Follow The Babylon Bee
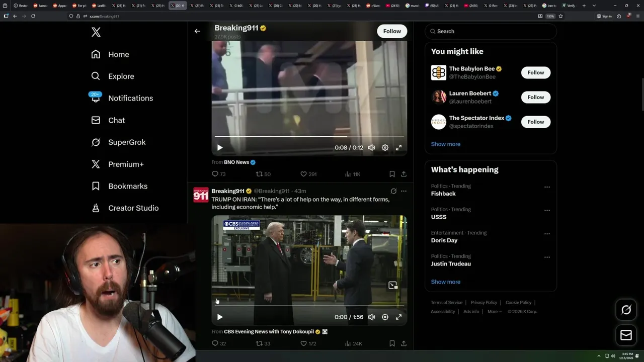 click(x=535, y=72)
